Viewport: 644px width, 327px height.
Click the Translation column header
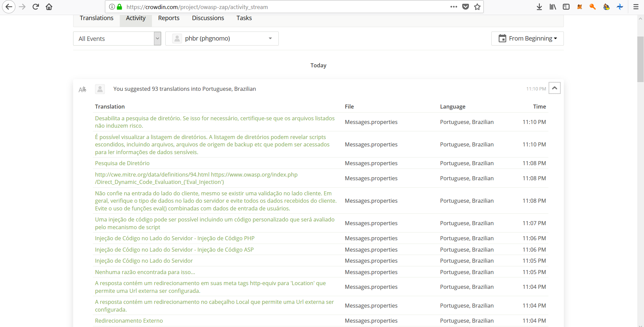pos(110,107)
